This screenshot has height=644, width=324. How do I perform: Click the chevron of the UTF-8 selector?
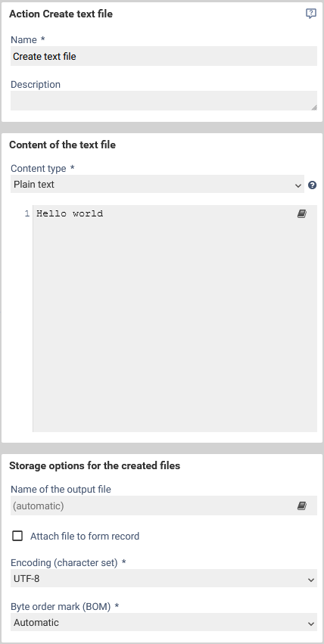311,580
